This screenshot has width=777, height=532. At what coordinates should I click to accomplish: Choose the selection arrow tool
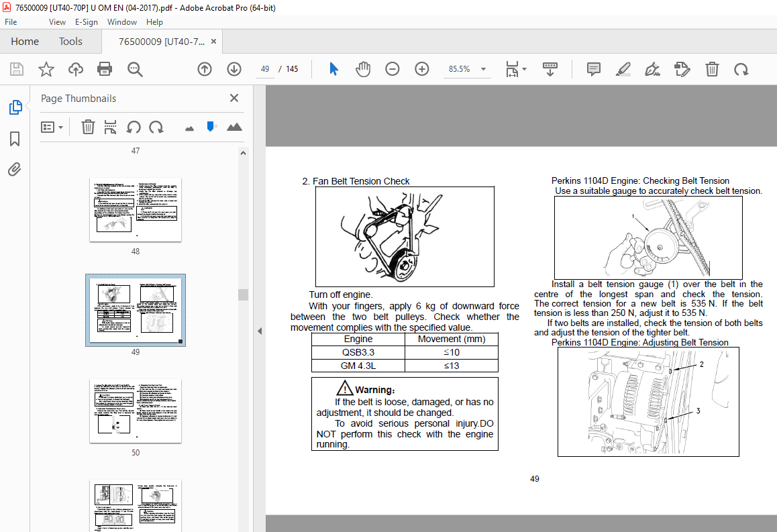[x=333, y=69]
